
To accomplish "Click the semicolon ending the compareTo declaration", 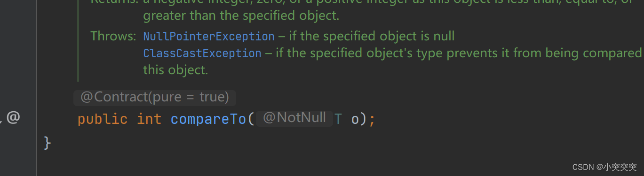I will coord(372,121).
